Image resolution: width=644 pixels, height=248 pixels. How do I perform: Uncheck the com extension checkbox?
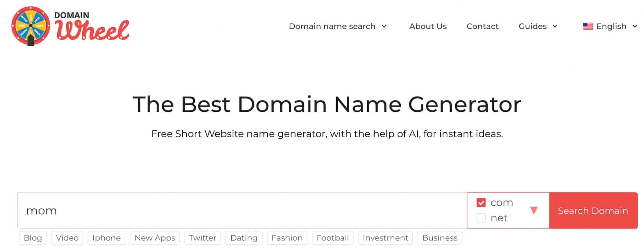[481, 202]
